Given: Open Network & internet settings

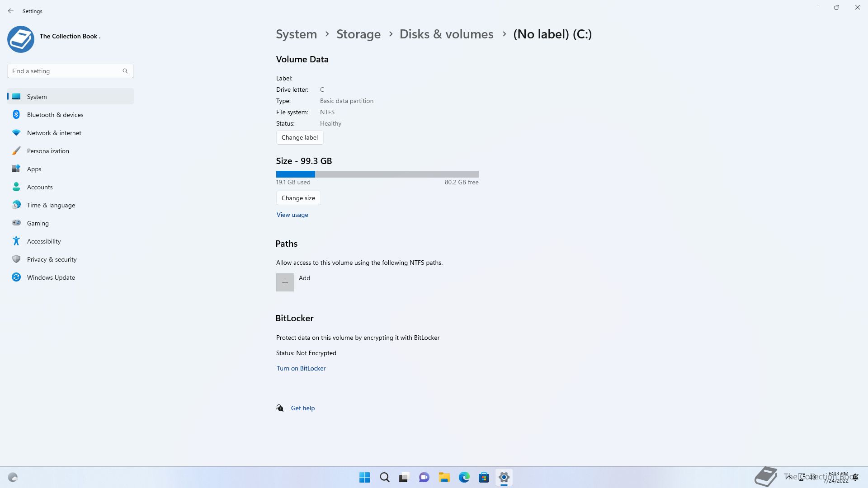Looking at the screenshot, I should pos(54,133).
